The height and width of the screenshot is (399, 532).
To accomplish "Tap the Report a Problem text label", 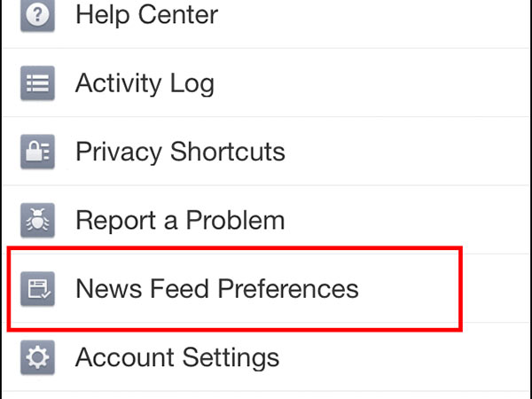I will [x=180, y=221].
